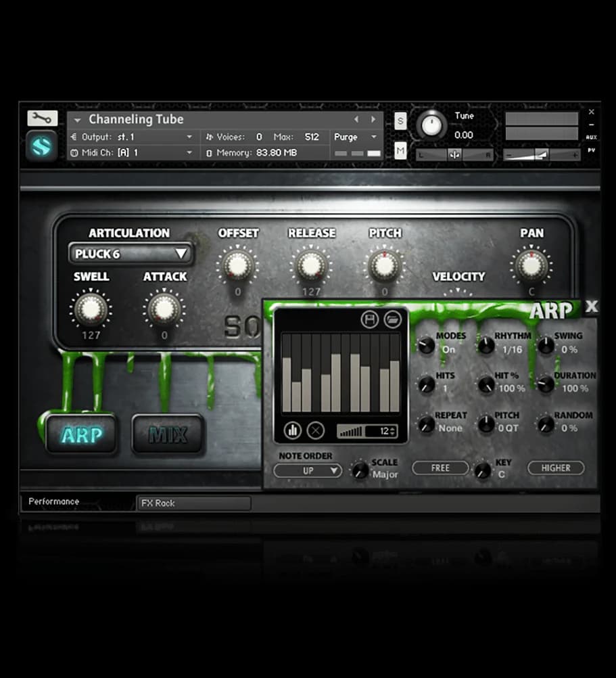Open the Articulation dropdown showing PLUCK 6
This screenshot has width=616, height=678.
click(x=131, y=254)
